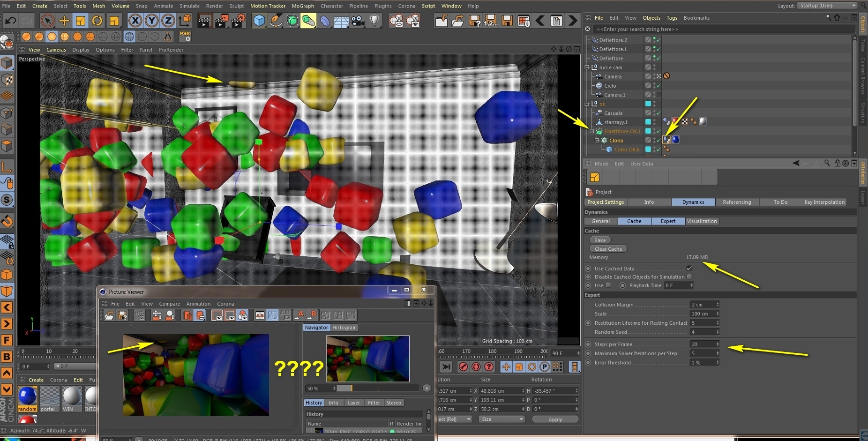This screenshot has height=441, width=868.
Task: Click the Camera object icon
Action: point(358,21)
